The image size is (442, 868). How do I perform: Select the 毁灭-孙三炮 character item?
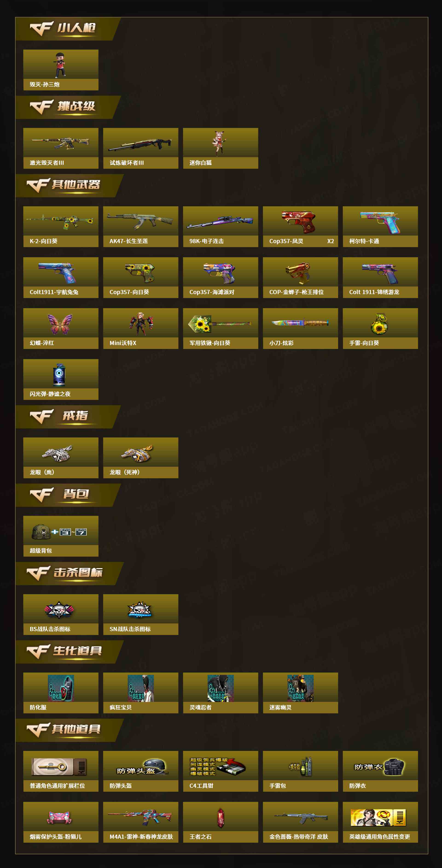point(61,70)
